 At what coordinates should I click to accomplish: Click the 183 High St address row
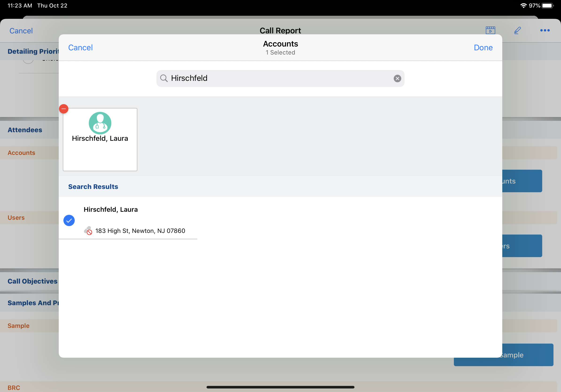(140, 231)
